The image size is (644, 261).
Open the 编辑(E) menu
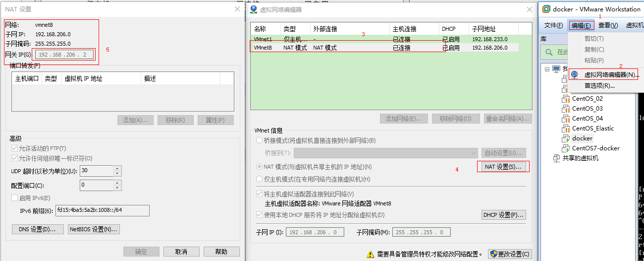581,25
